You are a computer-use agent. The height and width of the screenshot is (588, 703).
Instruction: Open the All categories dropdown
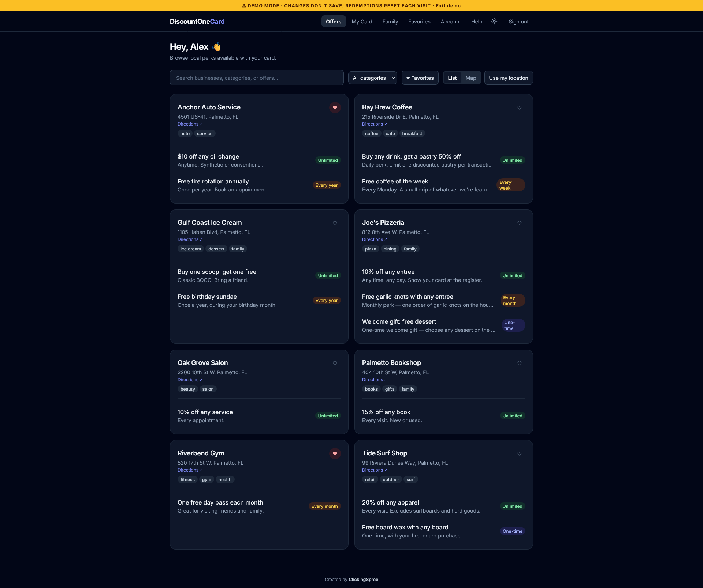pyautogui.click(x=372, y=78)
